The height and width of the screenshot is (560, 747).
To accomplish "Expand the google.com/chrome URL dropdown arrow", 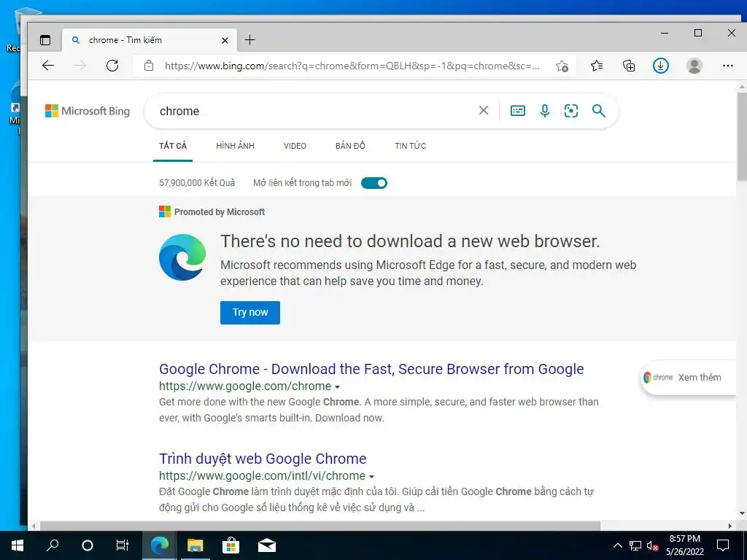I will [337, 386].
